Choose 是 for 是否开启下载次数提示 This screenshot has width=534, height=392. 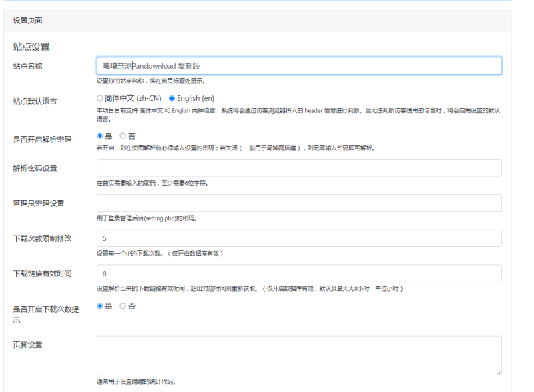[99, 305]
